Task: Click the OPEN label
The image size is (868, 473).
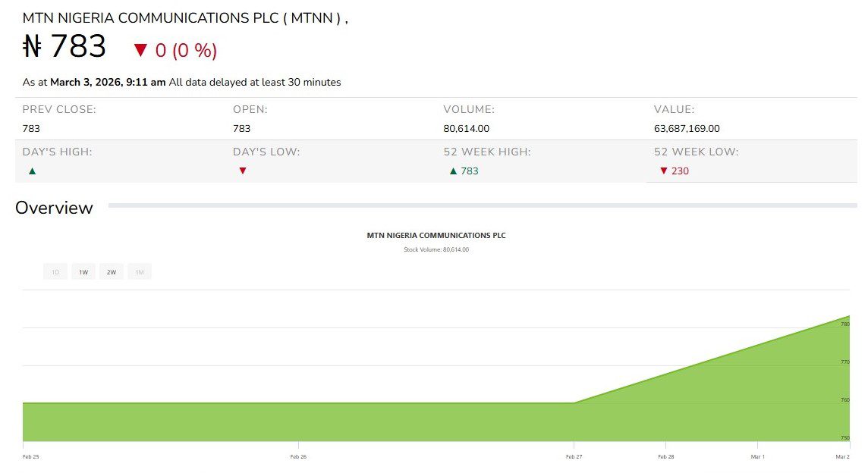Action: [x=250, y=110]
